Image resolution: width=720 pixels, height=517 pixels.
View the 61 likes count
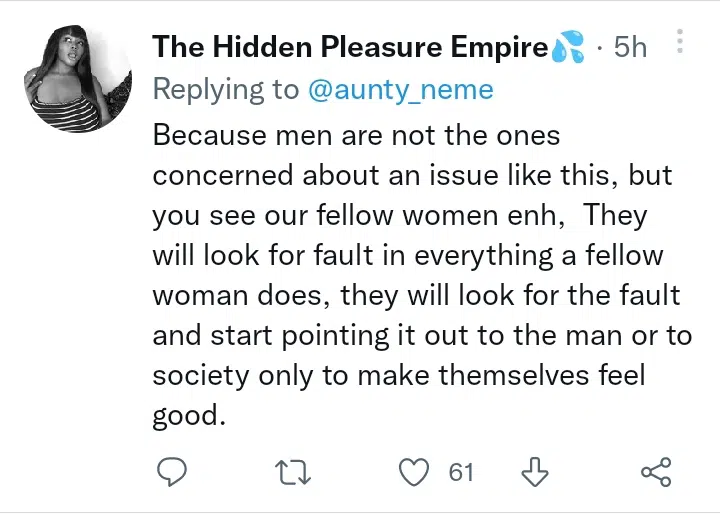pos(460,471)
